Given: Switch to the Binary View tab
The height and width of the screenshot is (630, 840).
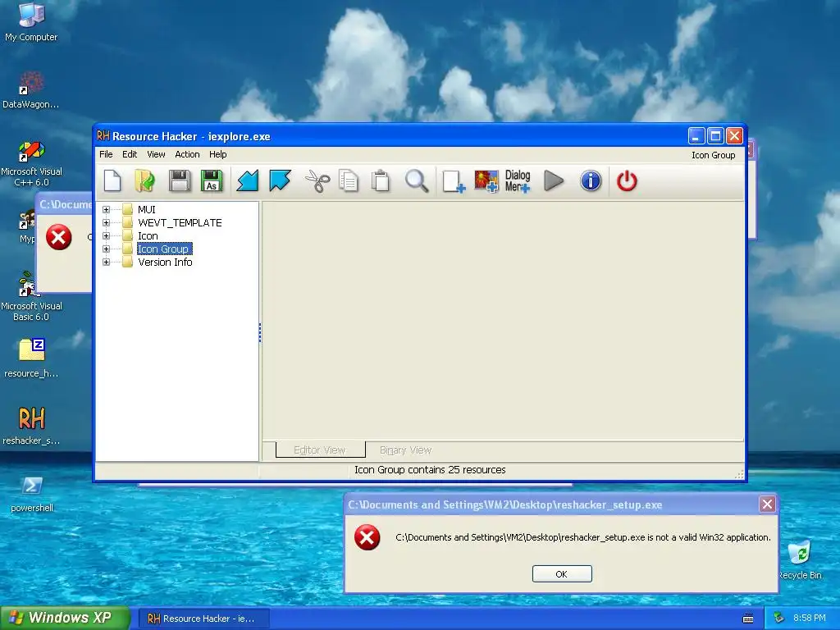Looking at the screenshot, I should (x=405, y=450).
